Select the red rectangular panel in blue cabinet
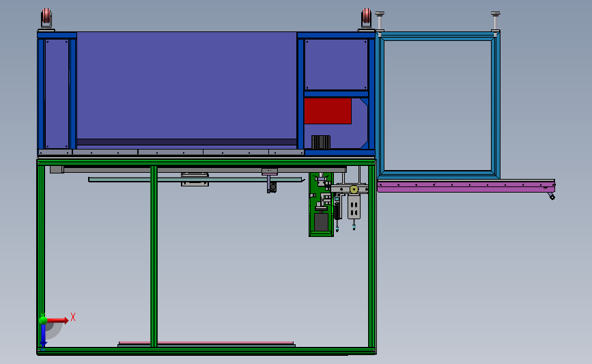Screen dimensions: 592x364 click(328, 111)
